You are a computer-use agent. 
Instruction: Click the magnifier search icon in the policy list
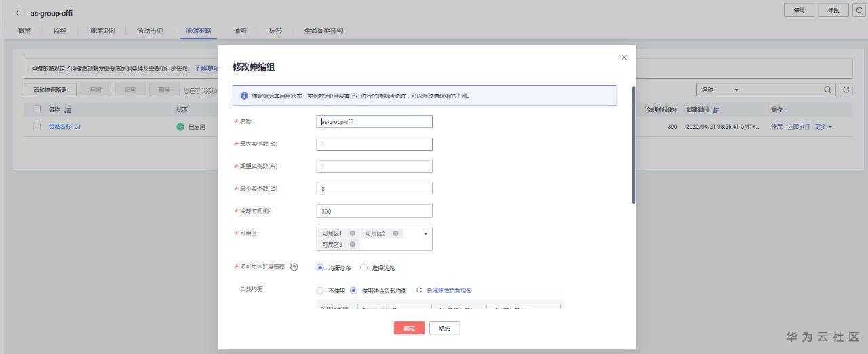[x=828, y=90]
